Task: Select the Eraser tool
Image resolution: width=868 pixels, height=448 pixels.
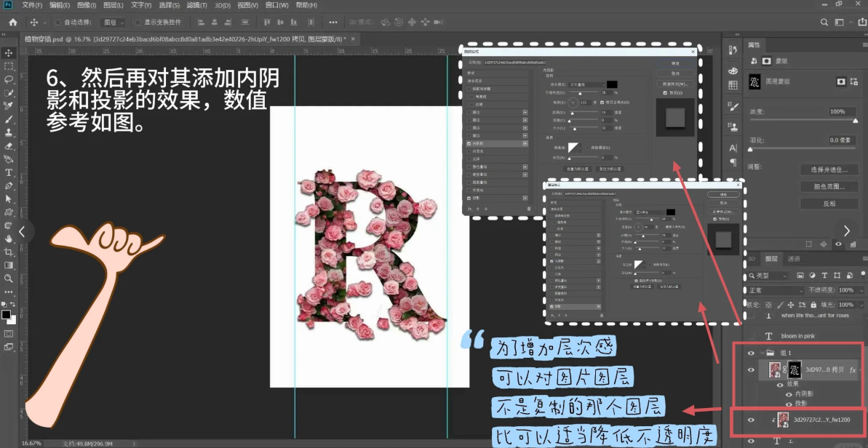Action: point(9,145)
